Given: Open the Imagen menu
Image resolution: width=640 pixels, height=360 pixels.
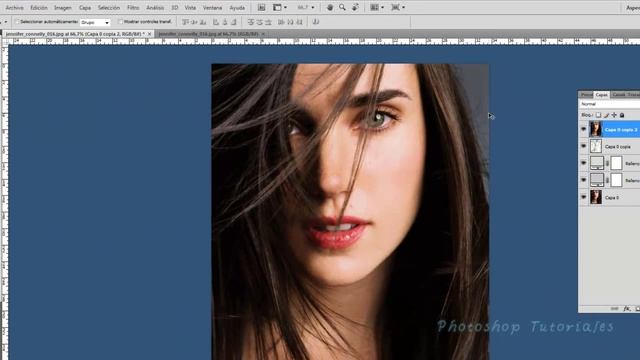Looking at the screenshot, I should pos(63,8).
